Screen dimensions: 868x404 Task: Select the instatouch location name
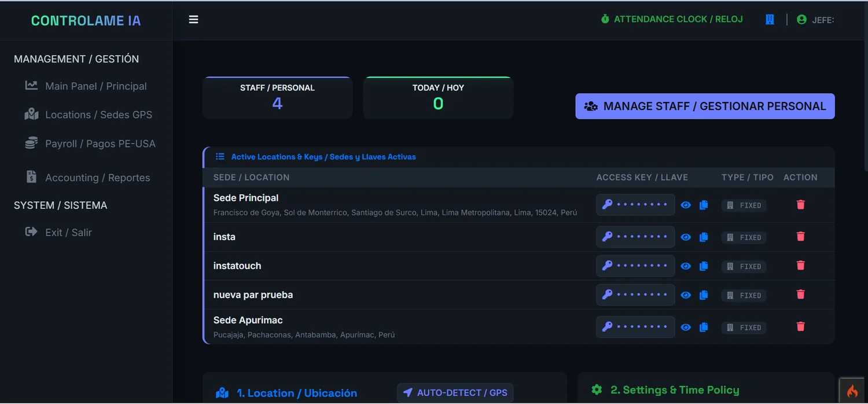tap(237, 266)
